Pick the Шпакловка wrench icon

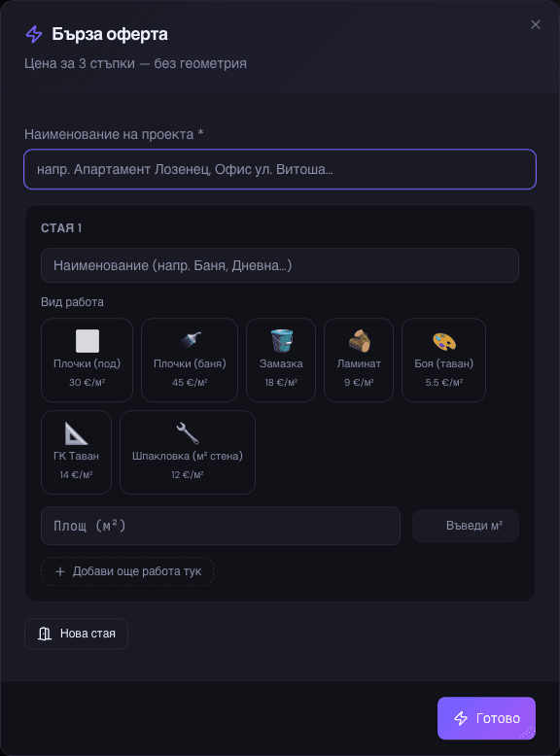click(x=187, y=433)
